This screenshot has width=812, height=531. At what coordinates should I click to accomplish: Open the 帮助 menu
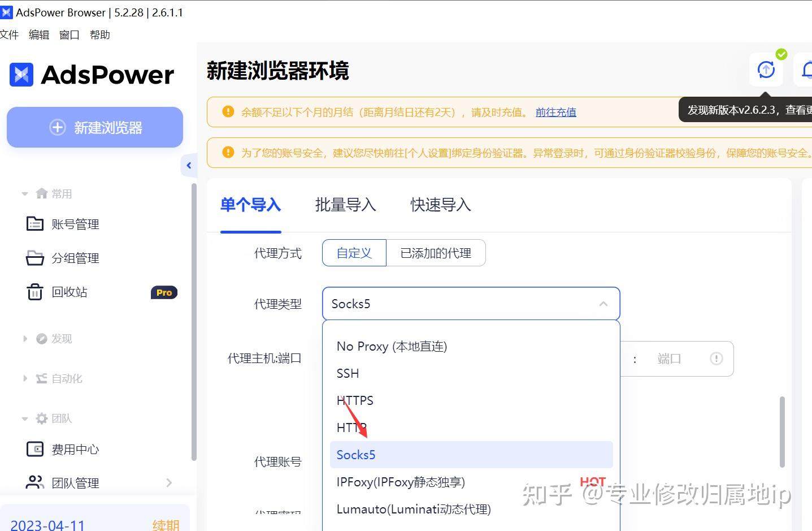99,34
